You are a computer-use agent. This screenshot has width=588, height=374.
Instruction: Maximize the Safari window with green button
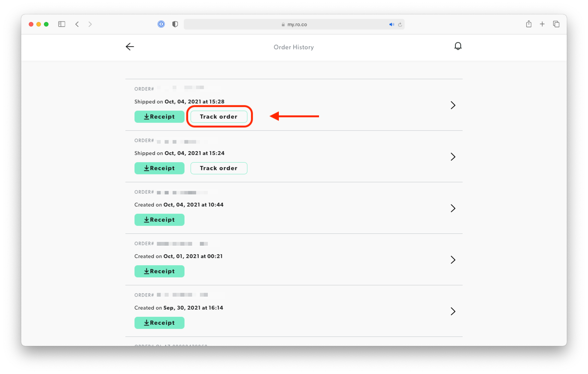(x=46, y=24)
